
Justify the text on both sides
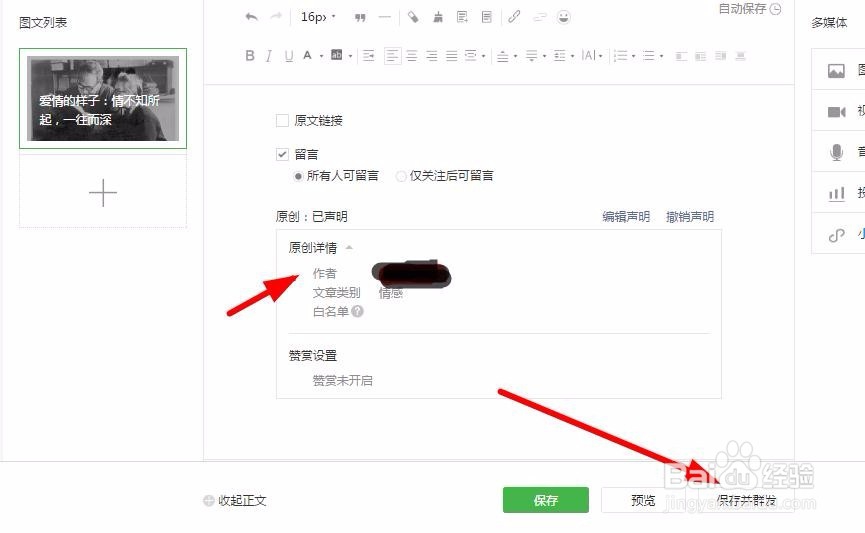[x=452, y=56]
